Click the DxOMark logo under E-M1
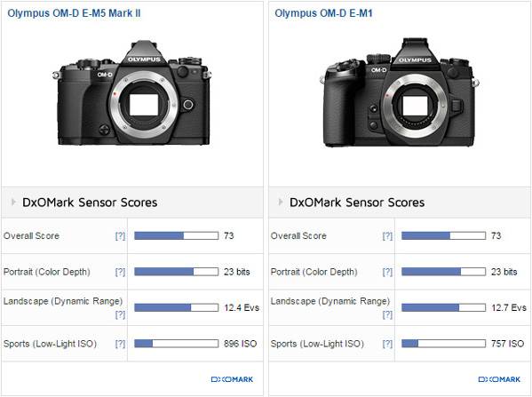Screen dimensions: 532x397 tap(499, 379)
